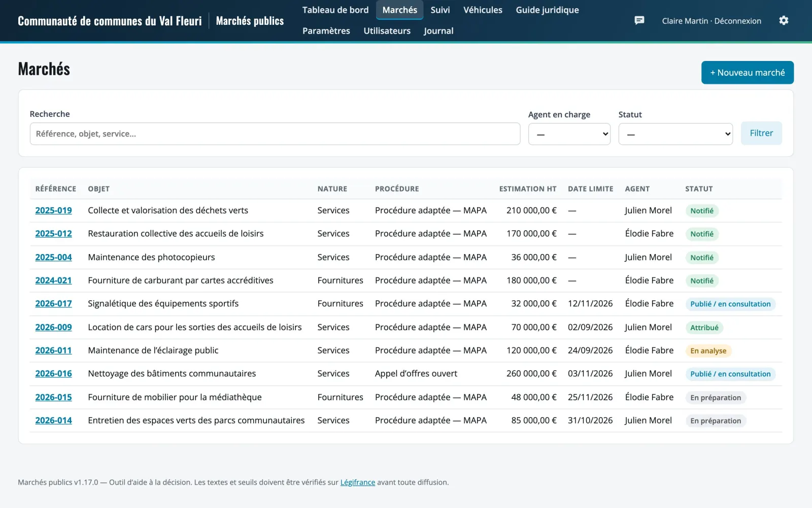The image size is (812, 508).
Task: Click the + Nouveau marché button
Action: tap(748, 73)
